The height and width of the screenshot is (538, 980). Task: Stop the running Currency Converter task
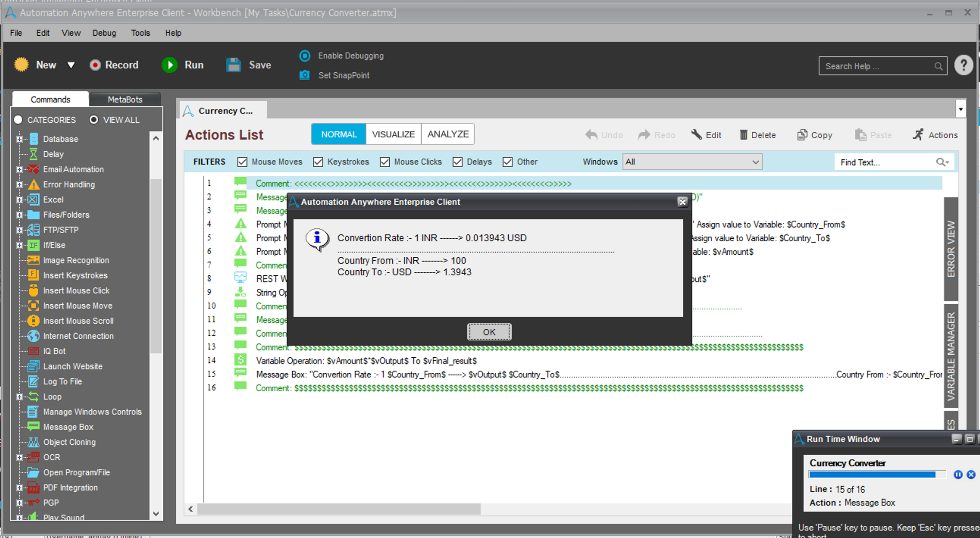point(971,475)
